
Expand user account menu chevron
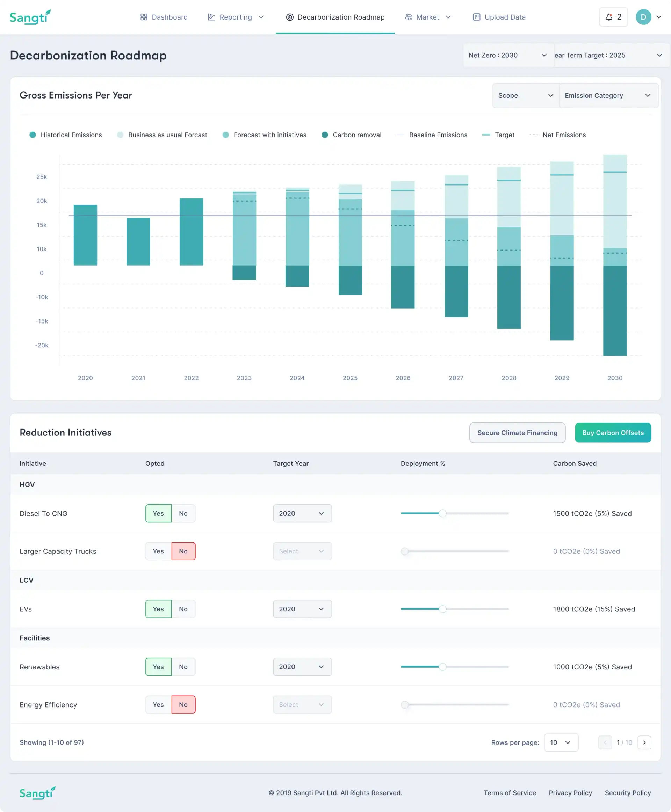tap(659, 17)
